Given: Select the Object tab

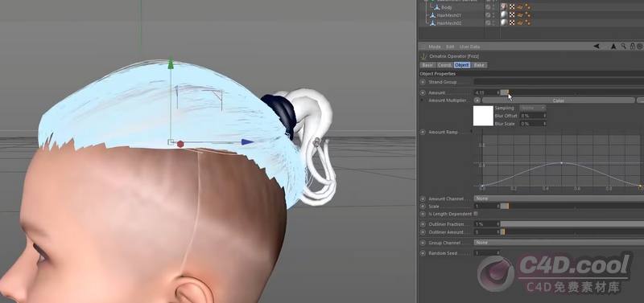Looking at the screenshot, I should pos(462,65).
